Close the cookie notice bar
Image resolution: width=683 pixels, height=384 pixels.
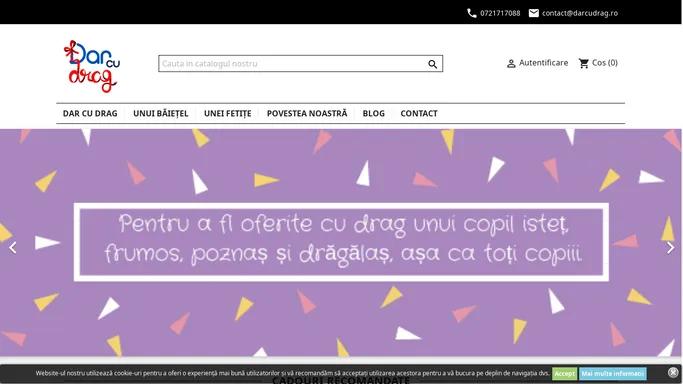(673, 372)
